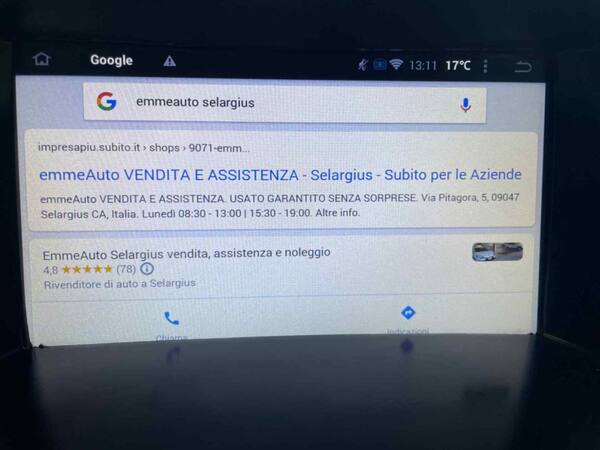Open the info circle next to rating

pyautogui.click(x=147, y=269)
